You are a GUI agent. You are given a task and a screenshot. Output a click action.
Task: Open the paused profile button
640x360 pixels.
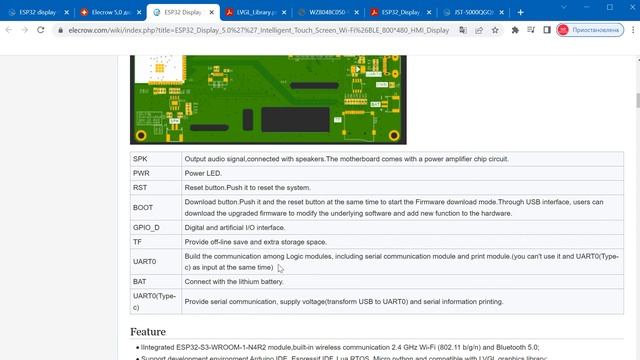point(590,30)
